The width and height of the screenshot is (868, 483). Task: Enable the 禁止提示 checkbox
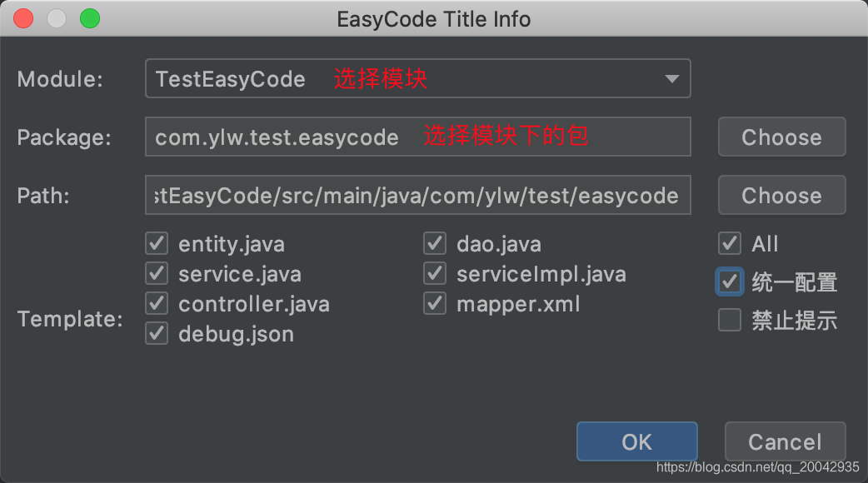coord(730,320)
